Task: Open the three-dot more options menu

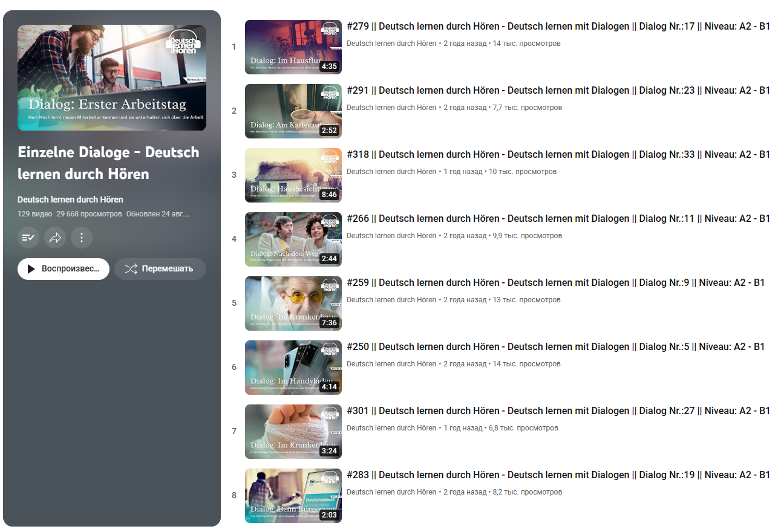Action: click(82, 238)
